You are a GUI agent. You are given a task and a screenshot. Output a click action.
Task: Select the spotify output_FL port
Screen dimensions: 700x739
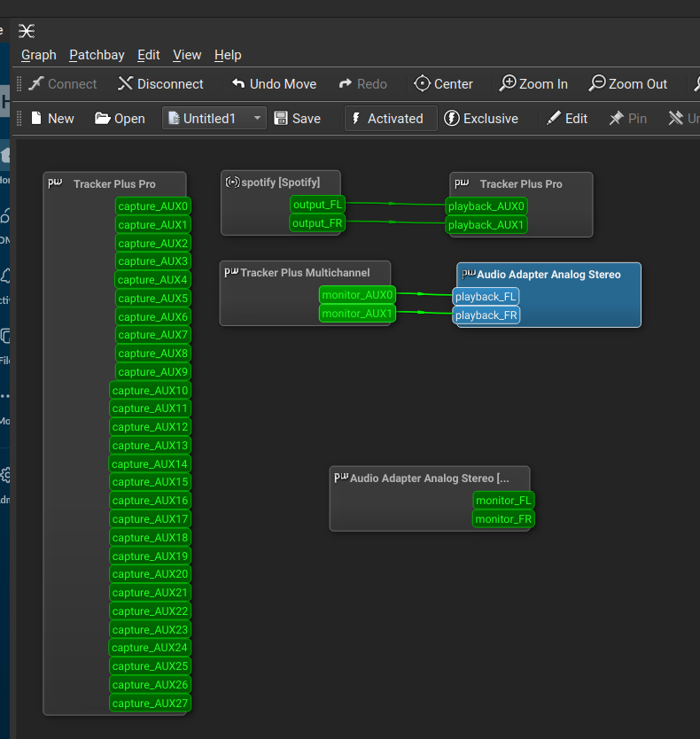[317, 205]
